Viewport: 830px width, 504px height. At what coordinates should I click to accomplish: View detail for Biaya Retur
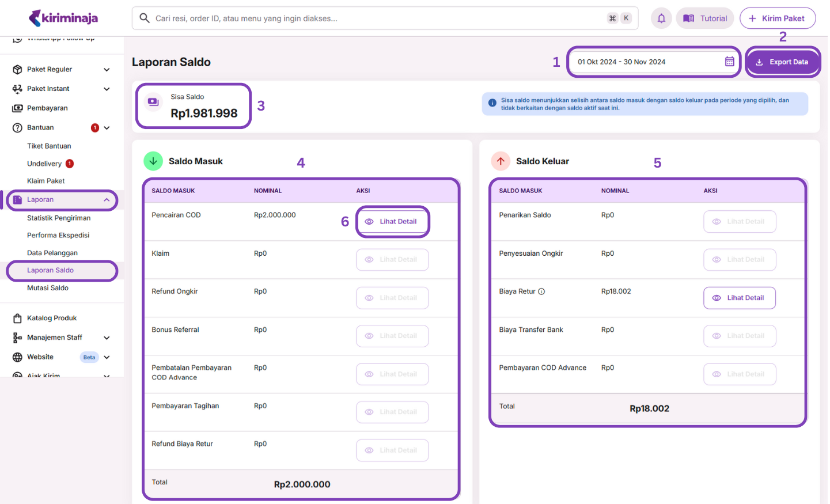click(740, 298)
